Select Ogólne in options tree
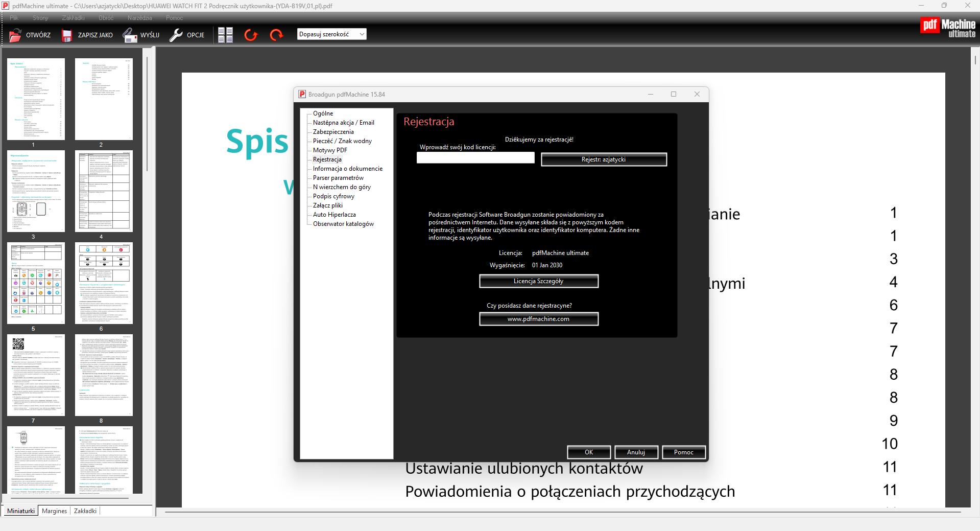The height and width of the screenshot is (531, 980). 323,113
